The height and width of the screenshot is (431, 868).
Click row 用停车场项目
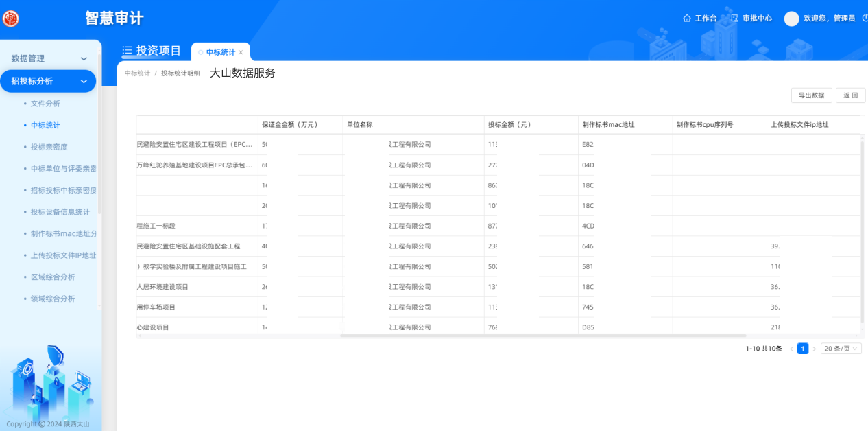[498, 307]
